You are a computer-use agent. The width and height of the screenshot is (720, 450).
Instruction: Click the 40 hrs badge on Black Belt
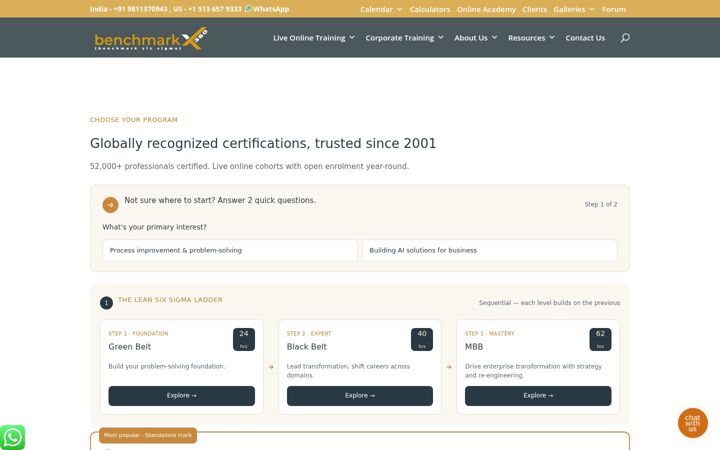coord(422,339)
